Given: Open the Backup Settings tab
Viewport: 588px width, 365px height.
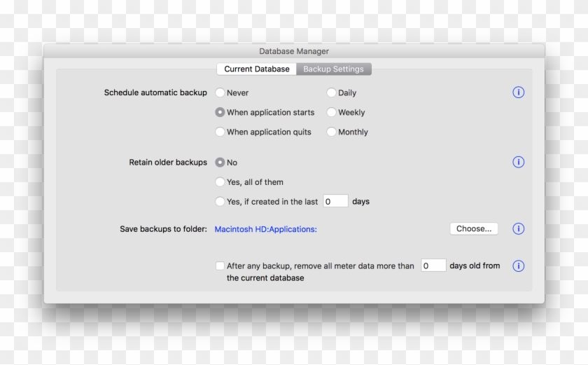Looking at the screenshot, I should [x=333, y=69].
